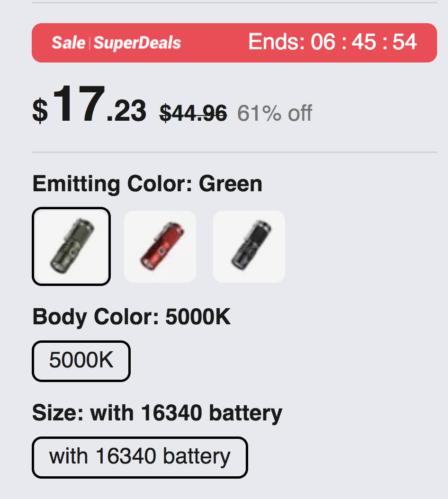Click the dollar sign before the price

coord(40,110)
